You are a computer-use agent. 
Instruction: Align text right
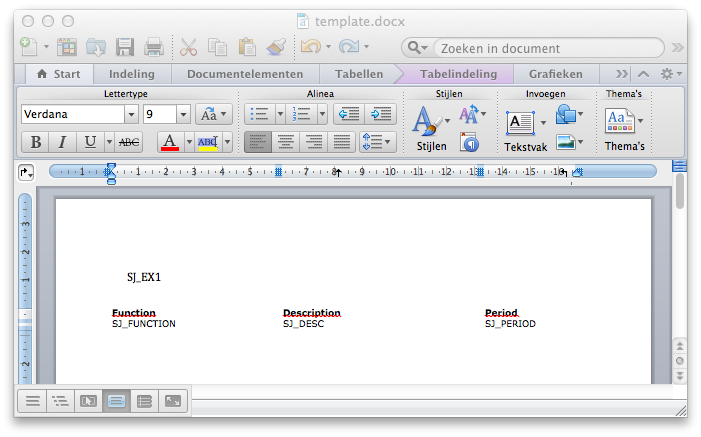[x=314, y=142]
